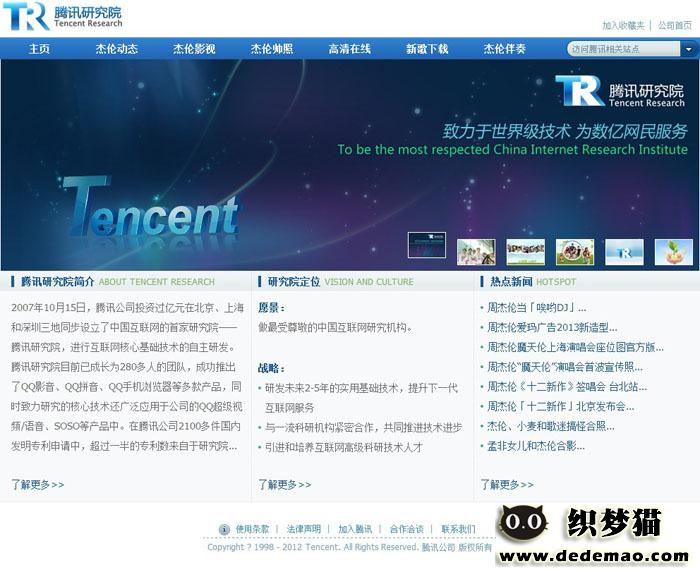Click the 公司首页 link
This screenshot has height=572, width=700.
(x=675, y=26)
